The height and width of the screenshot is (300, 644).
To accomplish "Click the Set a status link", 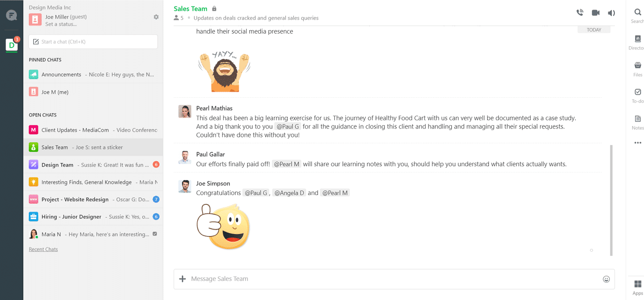I will point(59,24).
